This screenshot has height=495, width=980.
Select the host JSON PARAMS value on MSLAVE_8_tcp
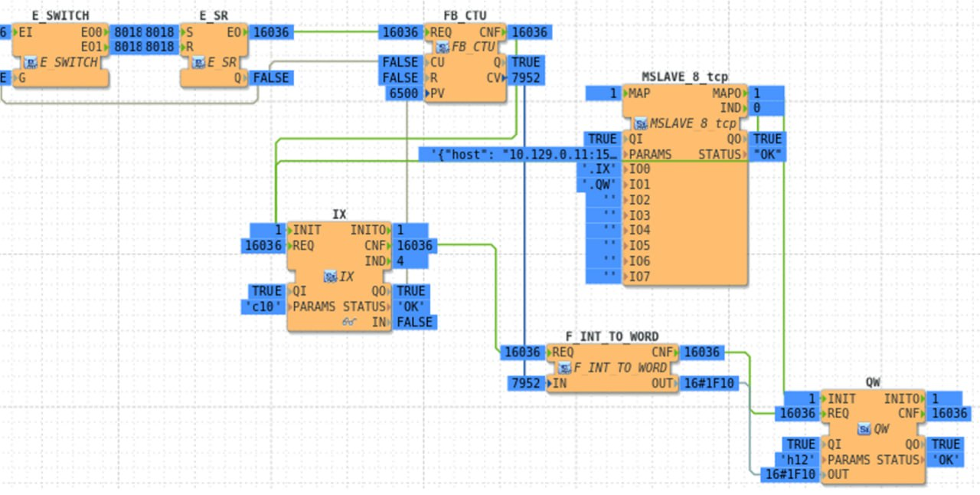[x=520, y=154]
